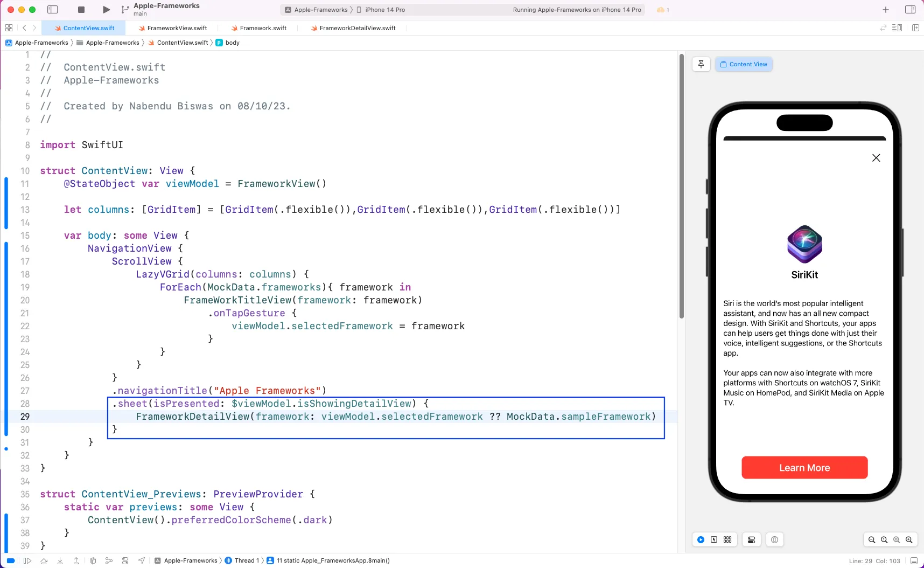
Task: Close the SiriKit detail sheet with X
Action: click(876, 158)
